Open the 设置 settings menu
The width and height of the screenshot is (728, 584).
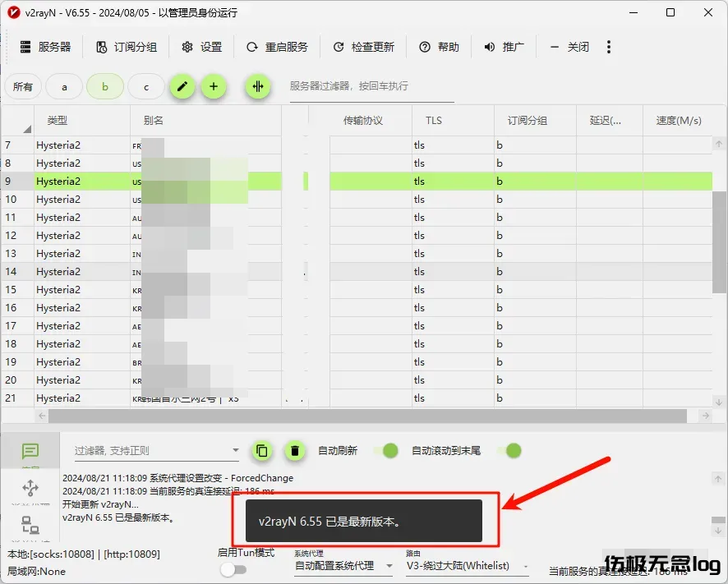click(x=201, y=47)
